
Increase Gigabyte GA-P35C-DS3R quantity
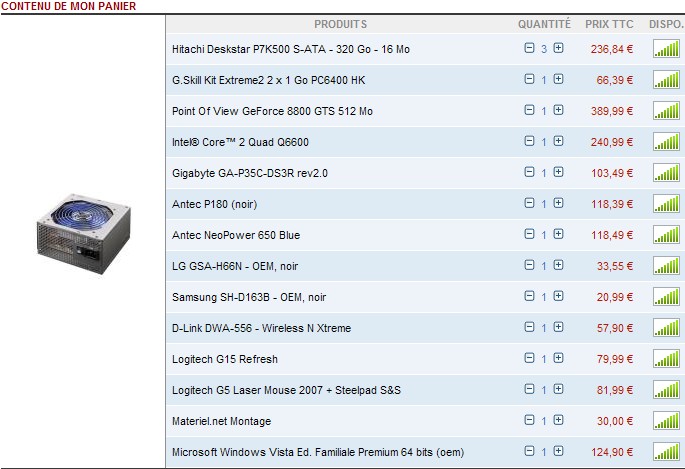(x=558, y=172)
